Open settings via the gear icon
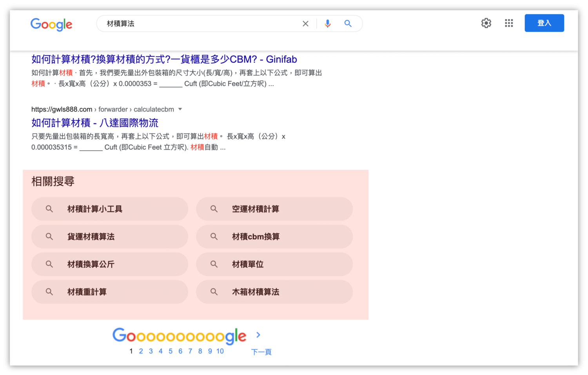The height and width of the screenshot is (375, 588). pos(486,23)
